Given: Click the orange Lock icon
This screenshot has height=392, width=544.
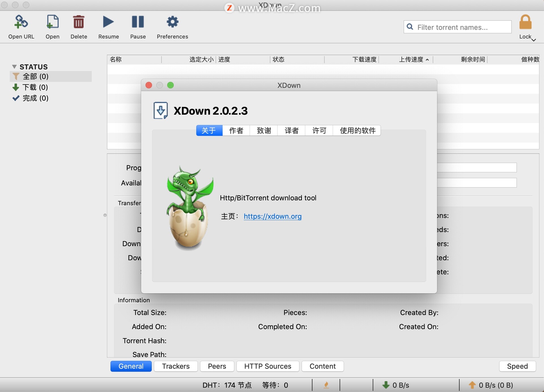Looking at the screenshot, I should point(525,22).
